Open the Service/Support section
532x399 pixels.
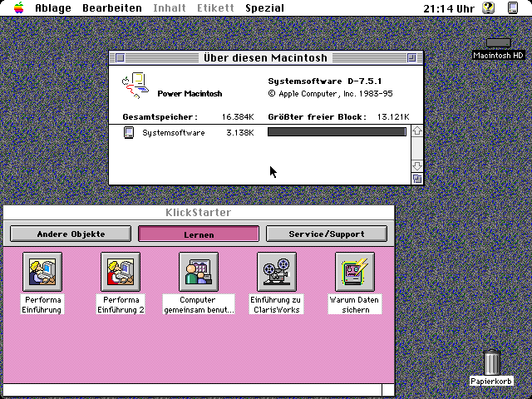[x=327, y=234]
